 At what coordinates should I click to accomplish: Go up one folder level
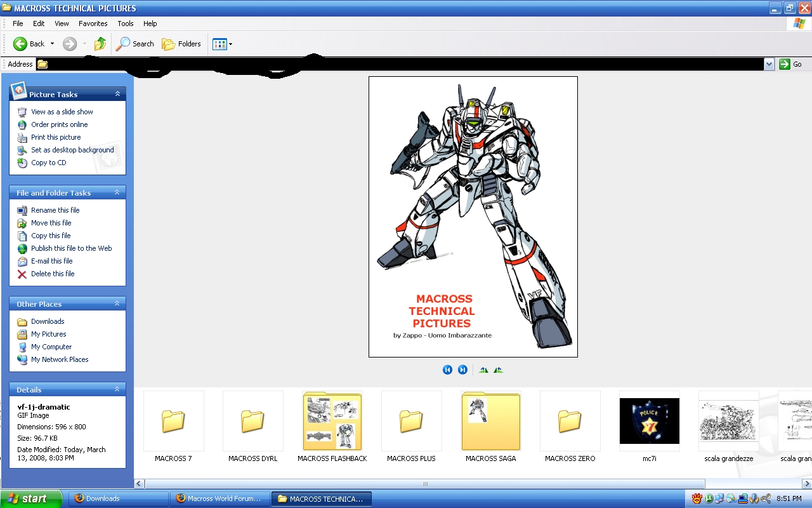[x=100, y=44]
